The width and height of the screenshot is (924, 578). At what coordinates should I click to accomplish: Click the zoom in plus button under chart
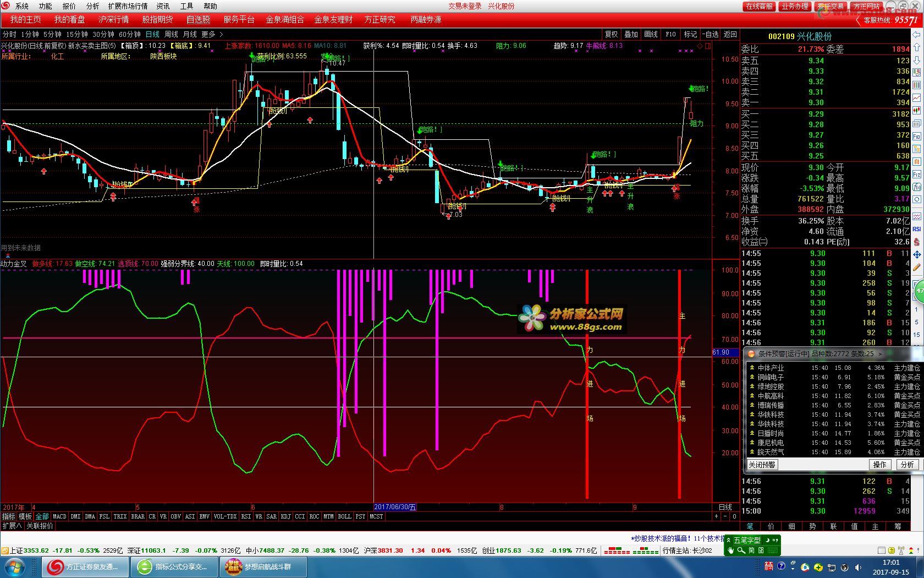click(716, 516)
